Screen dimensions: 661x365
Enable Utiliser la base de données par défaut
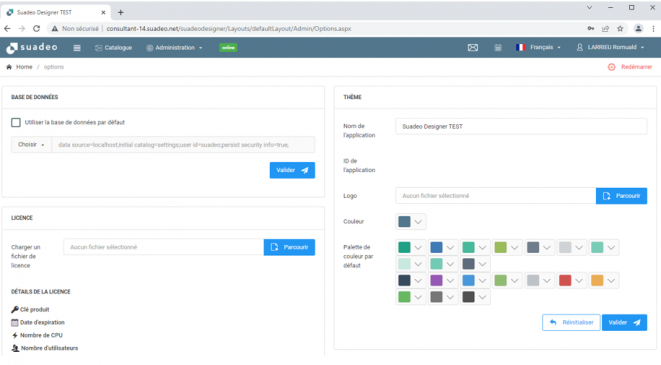tap(16, 122)
